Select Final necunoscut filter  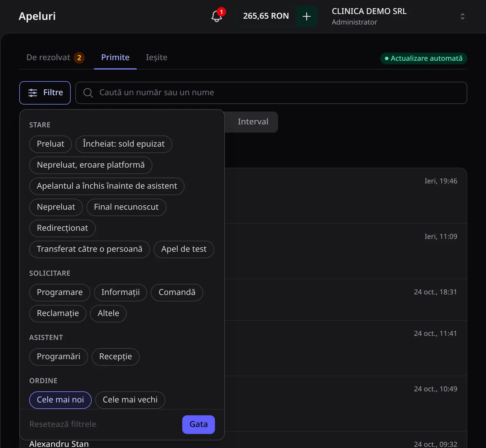[x=126, y=207]
